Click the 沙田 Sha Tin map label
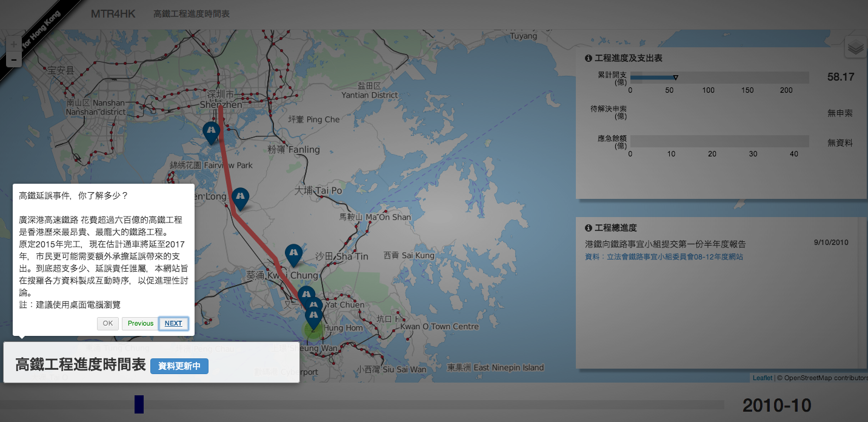The height and width of the screenshot is (422, 868). point(342,256)
